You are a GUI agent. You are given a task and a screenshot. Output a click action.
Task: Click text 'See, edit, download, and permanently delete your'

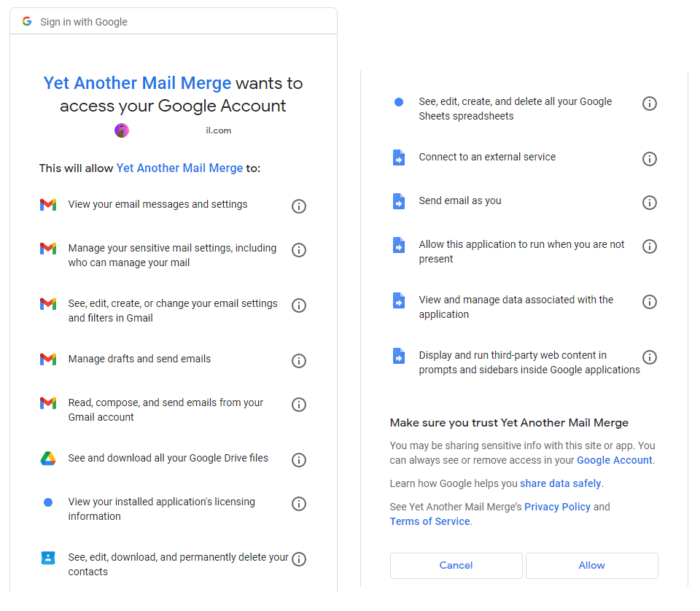click(178, 557)
